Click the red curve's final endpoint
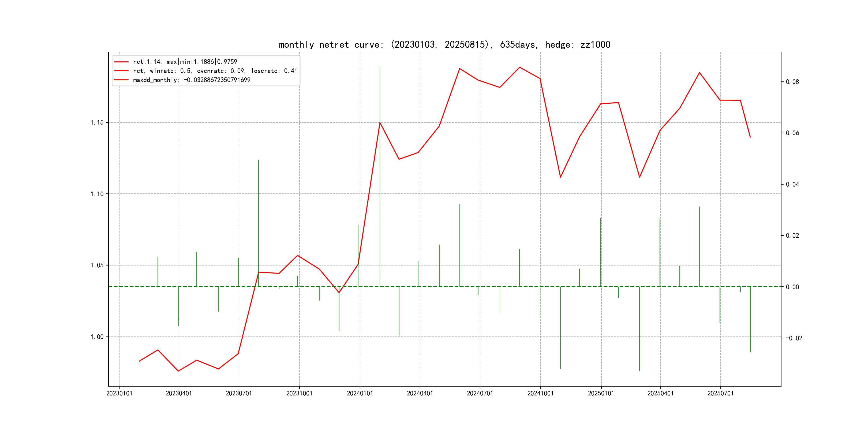This screenshot has width=868, height=434. [x=750, y=137]
